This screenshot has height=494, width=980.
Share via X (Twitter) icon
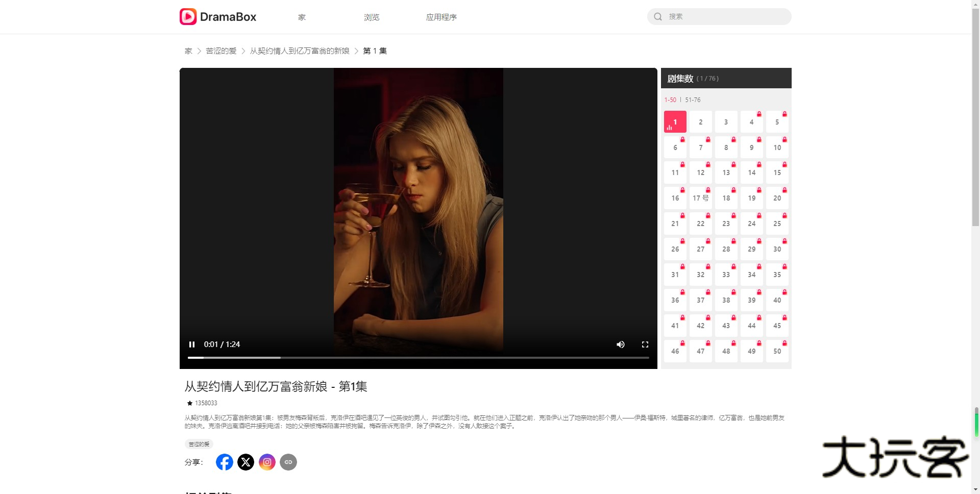tap(246, 462)
